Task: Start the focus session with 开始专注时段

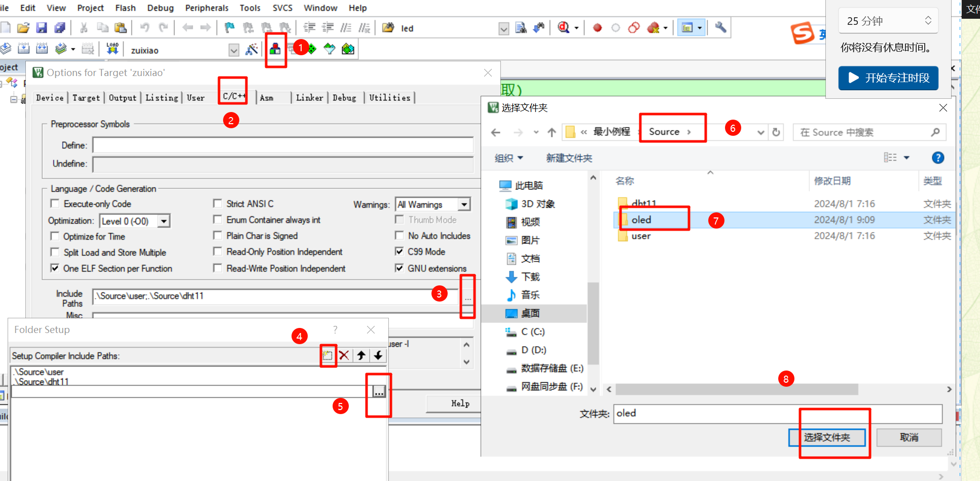Action: tap(888, 78)
